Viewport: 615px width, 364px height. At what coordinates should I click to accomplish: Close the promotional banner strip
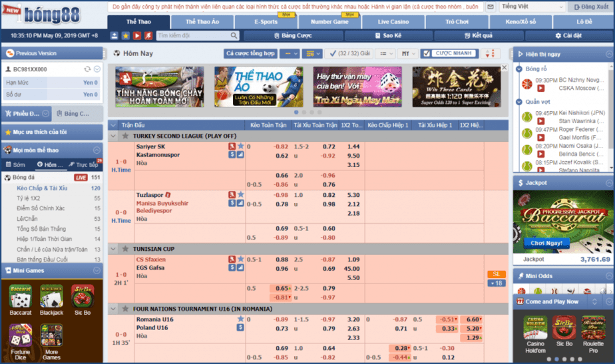[504, 68]
